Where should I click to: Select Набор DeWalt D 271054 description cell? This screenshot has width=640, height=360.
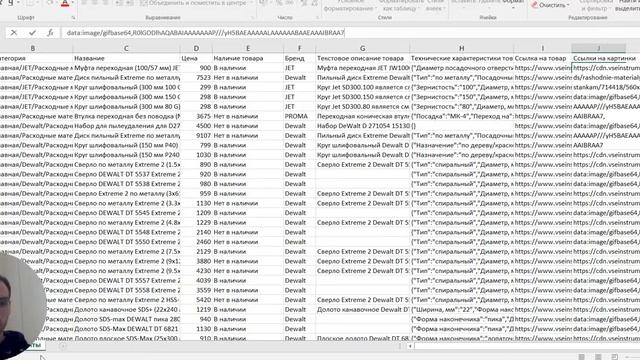(x=362, y=126)
